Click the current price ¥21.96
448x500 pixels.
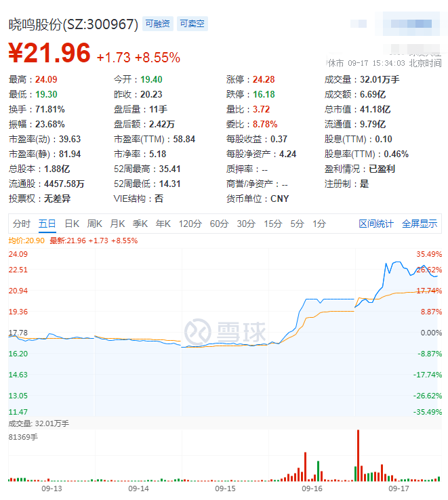(49, 53)
